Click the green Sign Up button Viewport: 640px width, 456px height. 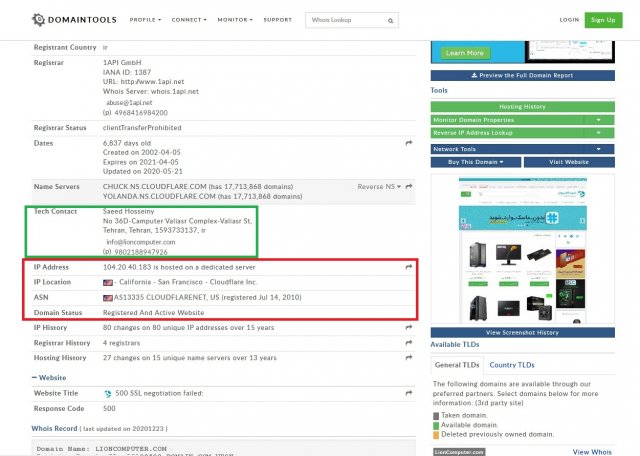602,20
